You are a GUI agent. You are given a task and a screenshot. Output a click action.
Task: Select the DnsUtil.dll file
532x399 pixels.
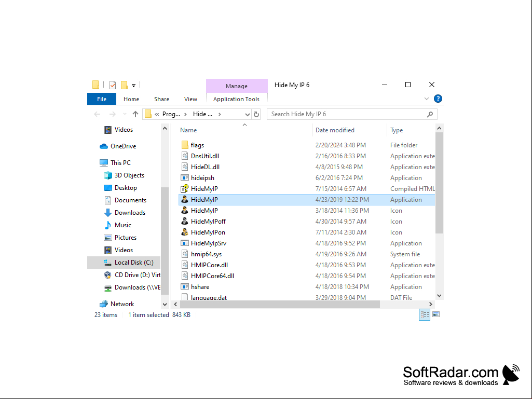click(306, 156)
